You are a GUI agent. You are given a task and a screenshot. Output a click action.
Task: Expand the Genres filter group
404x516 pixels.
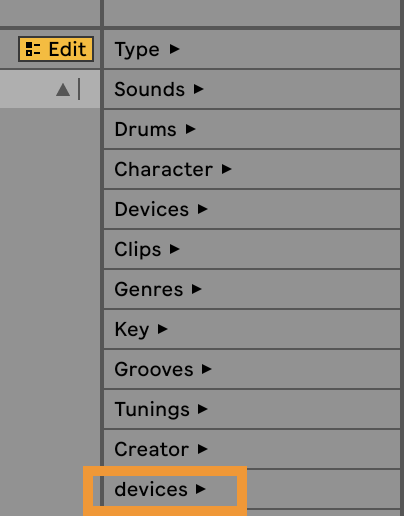pos(252,289)
